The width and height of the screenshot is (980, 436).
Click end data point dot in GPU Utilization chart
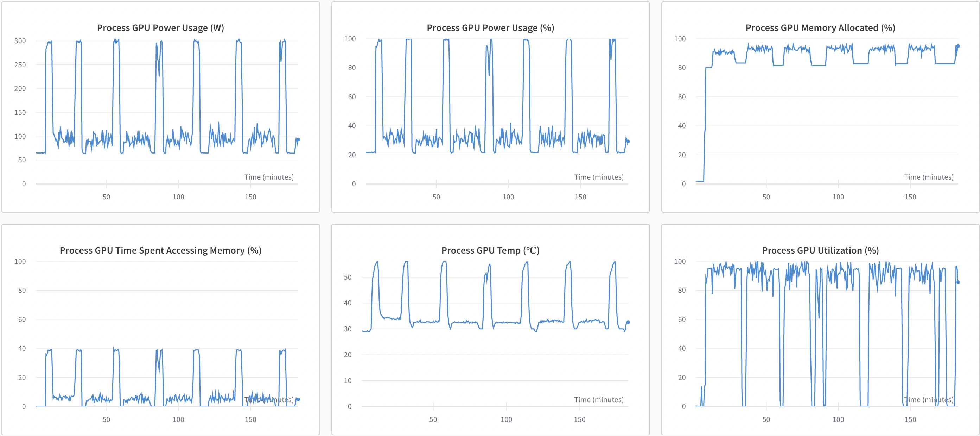click(x=958, y=282)
